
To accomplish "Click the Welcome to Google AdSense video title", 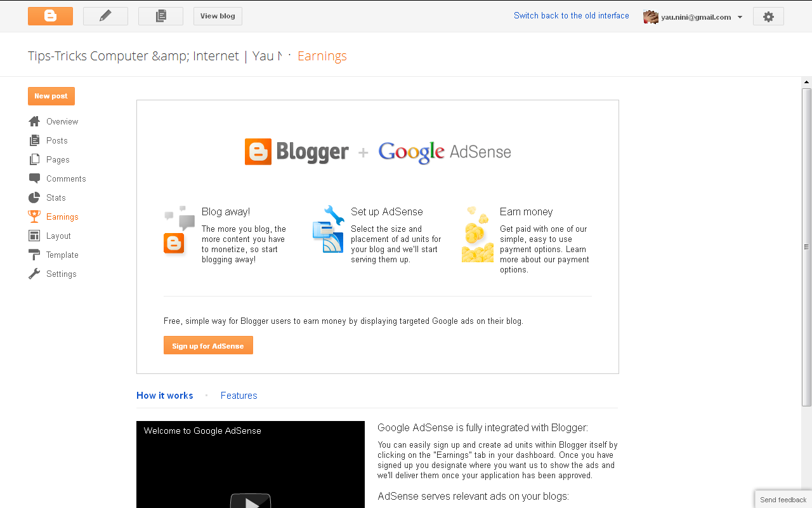I will (x=202, y=431).
